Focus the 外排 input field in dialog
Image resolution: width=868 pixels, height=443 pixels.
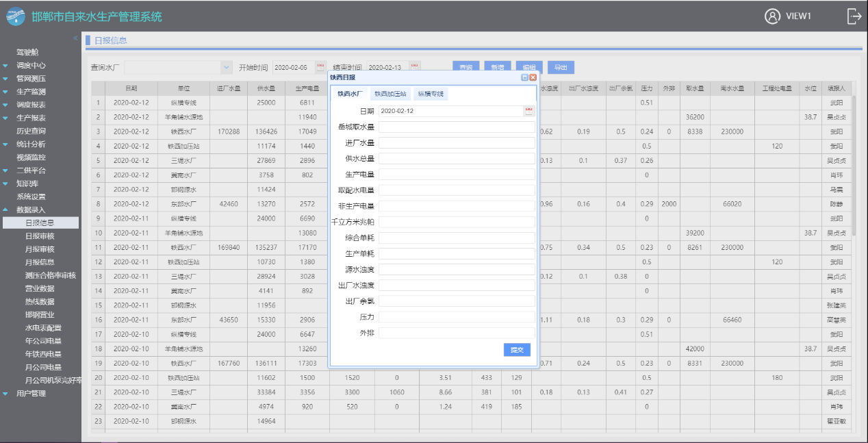(457, 333)
